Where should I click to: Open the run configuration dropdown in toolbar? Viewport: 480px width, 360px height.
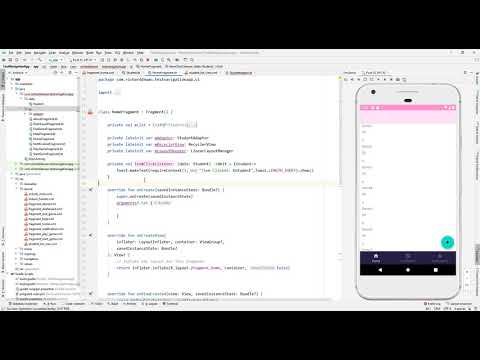click(55, 60)
